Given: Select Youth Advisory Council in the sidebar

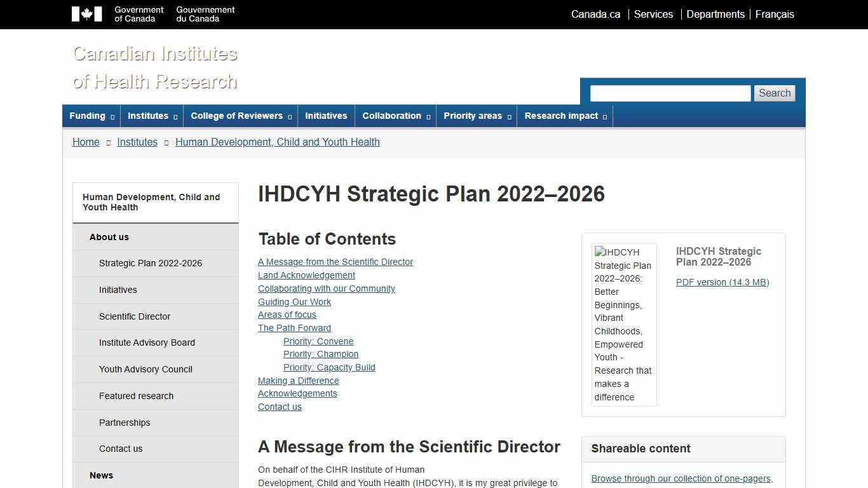Looking at the screenshot, I should click(146, 369).
